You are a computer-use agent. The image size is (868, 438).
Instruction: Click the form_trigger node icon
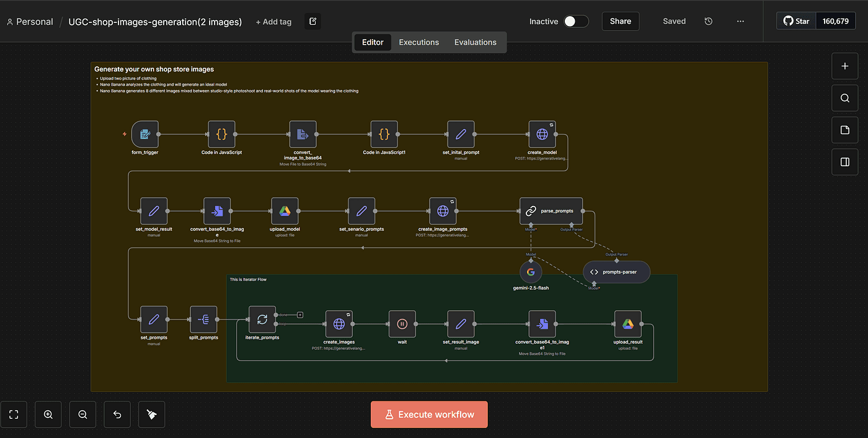[145, 134]
